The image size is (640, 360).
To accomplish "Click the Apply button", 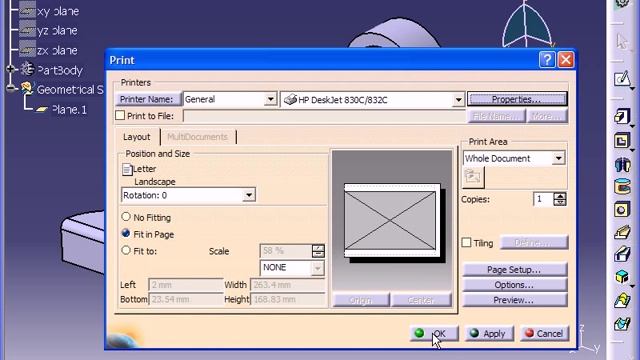I will click(x=489, y=333).
